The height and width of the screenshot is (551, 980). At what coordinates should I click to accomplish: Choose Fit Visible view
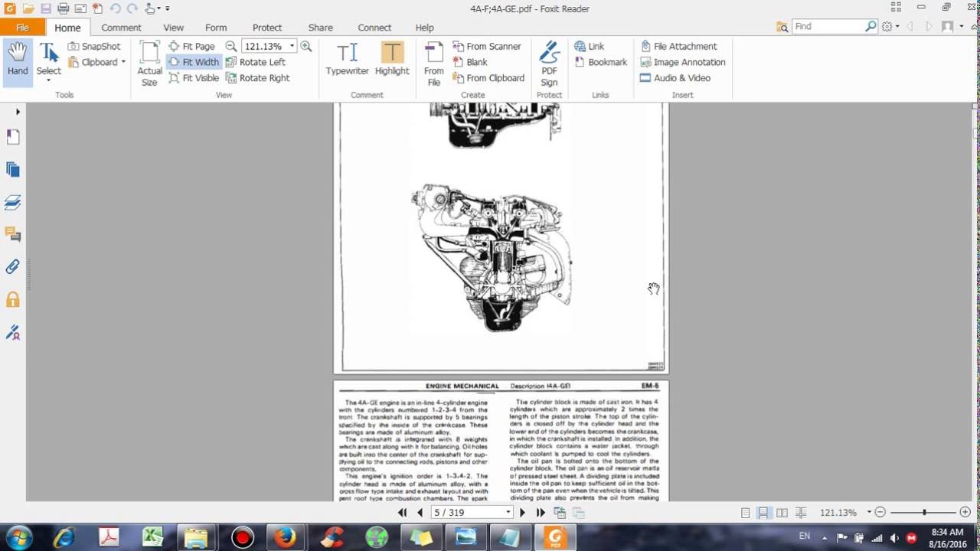coord(194,78)
